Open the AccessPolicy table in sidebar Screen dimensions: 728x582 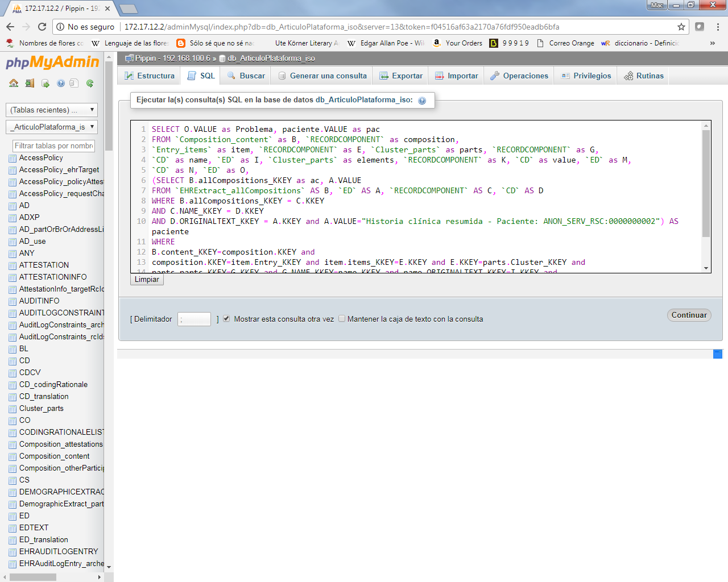pyautogui.click(x=41, y=158)
